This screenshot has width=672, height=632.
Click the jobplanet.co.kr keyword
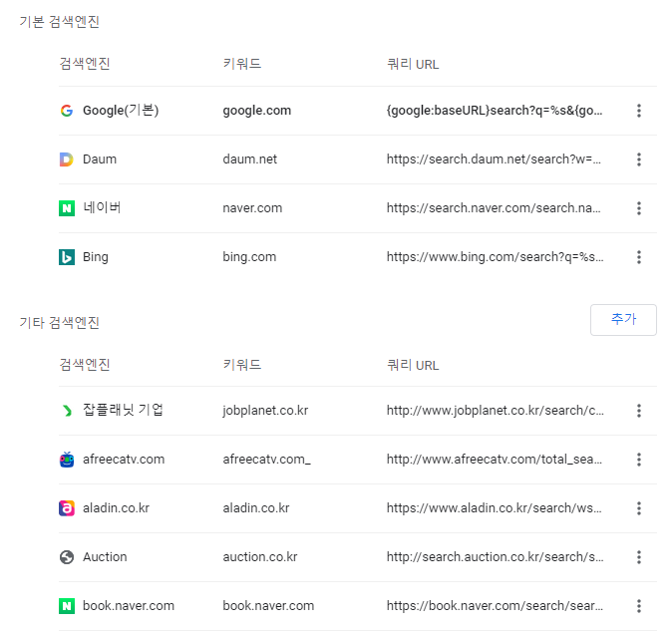coord(265,411)
